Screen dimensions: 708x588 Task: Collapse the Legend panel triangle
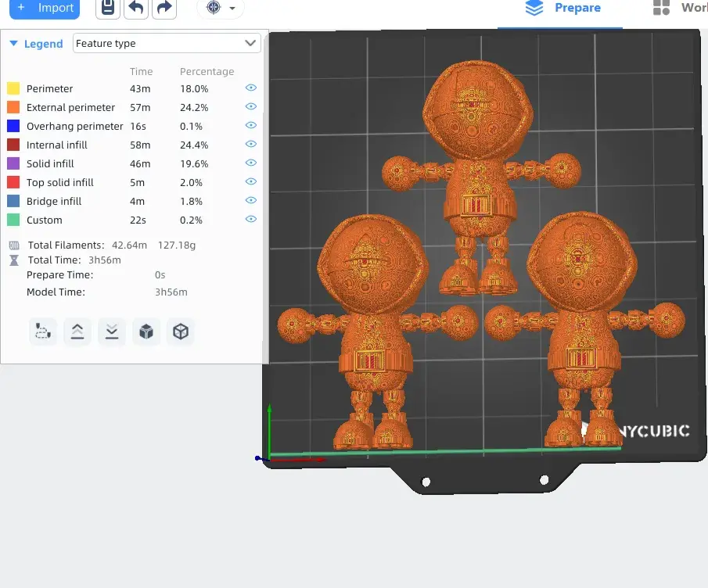pyautogui.click(x=13, y=43)
